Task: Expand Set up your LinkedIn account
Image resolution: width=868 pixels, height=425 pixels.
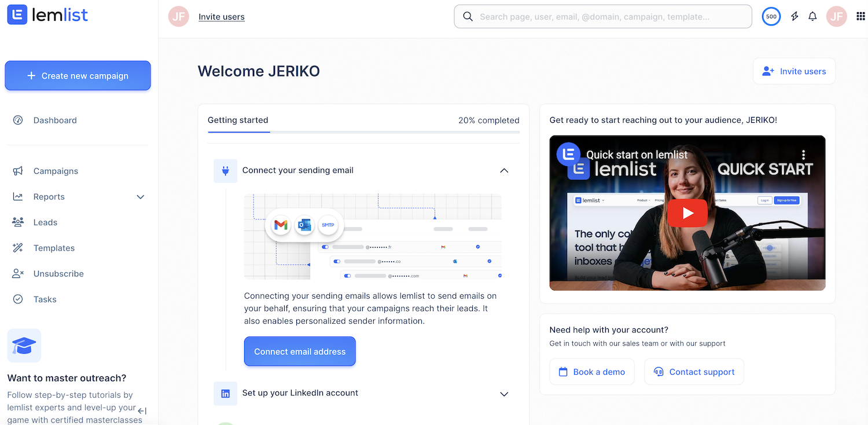Action: tap(504, 394)
